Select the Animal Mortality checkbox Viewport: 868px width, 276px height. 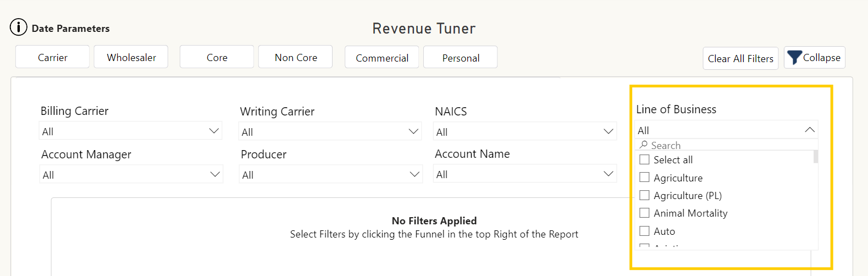[x=644, y=213]
